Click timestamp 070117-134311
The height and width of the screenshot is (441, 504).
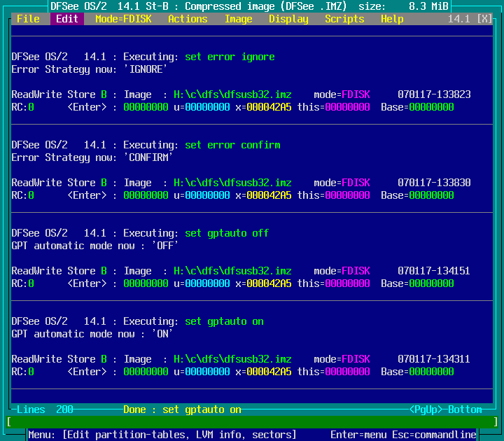coord(434,359)
